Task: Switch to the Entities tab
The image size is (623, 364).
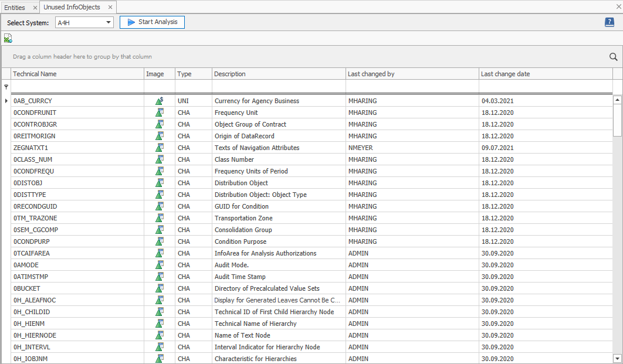Action: pyautogui.click(x=16, y=8)
